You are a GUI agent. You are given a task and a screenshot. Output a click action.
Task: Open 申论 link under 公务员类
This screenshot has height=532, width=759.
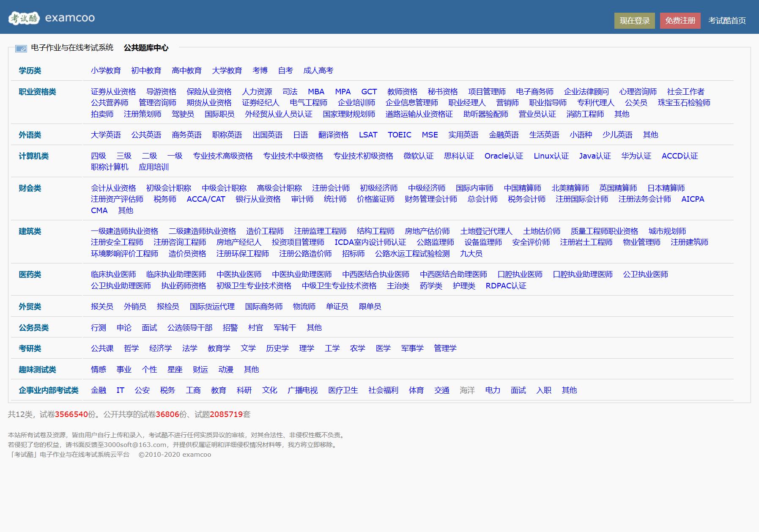[x=124, y=328]
